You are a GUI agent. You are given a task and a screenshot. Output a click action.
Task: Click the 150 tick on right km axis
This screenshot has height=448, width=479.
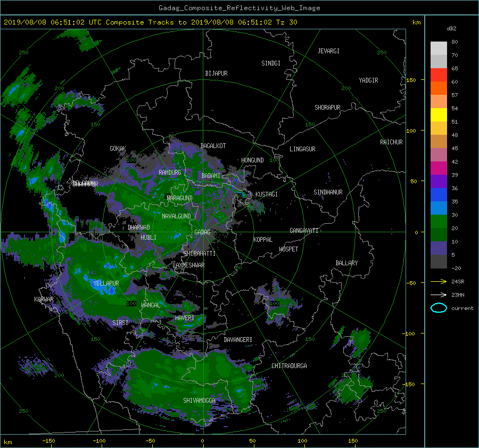point(411,80)
